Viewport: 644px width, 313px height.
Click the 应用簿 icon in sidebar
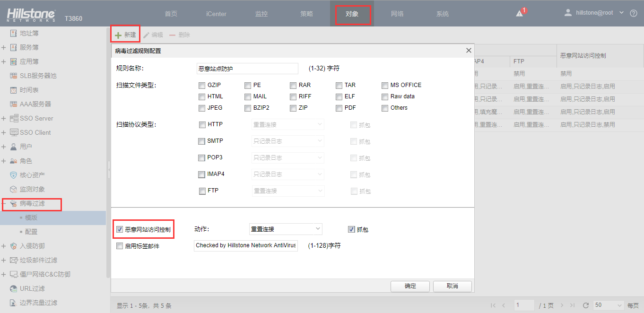coord(13,61)
